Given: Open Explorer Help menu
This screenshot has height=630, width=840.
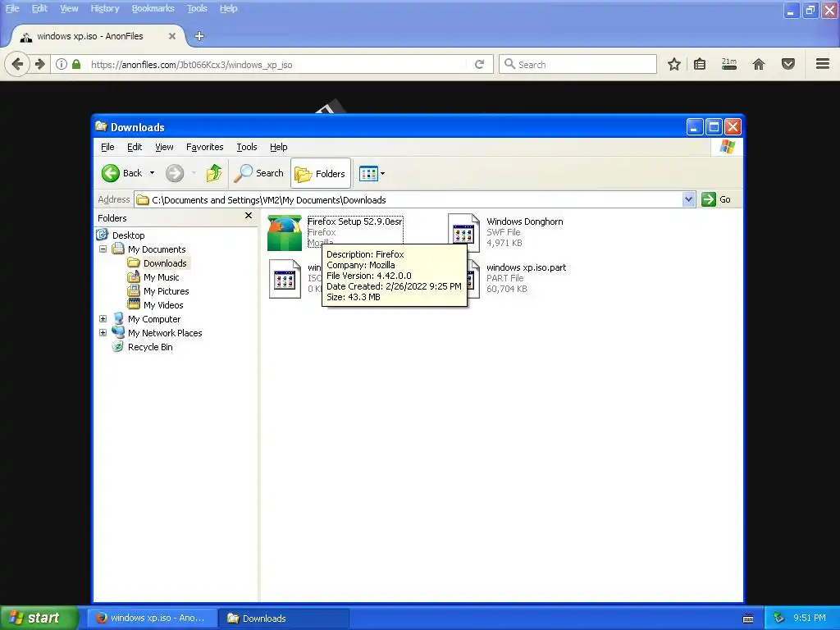Looking at the screenshot, I should [x=279, y=147].
